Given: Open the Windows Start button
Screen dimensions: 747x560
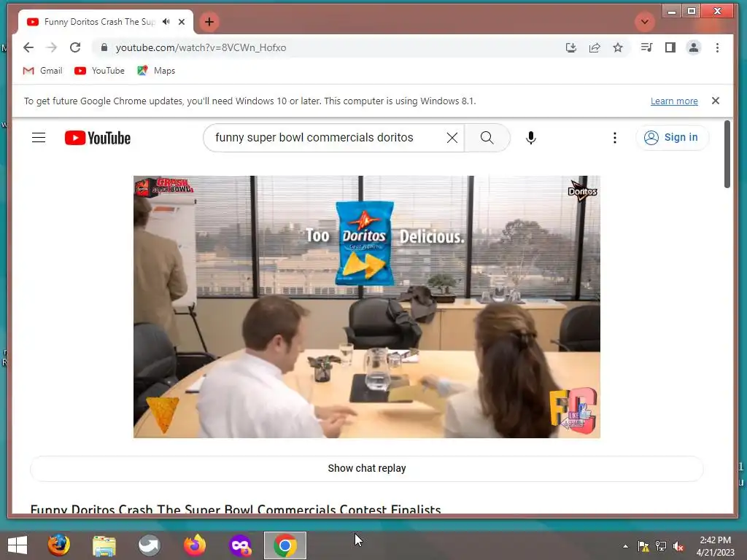Looking at the screenshot, I should coord(18,545).
